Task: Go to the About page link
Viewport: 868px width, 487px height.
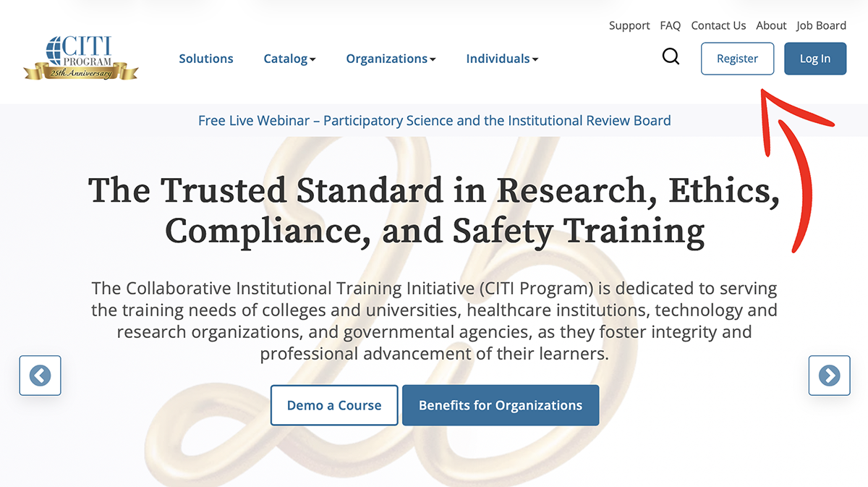Action: point(771,25)
